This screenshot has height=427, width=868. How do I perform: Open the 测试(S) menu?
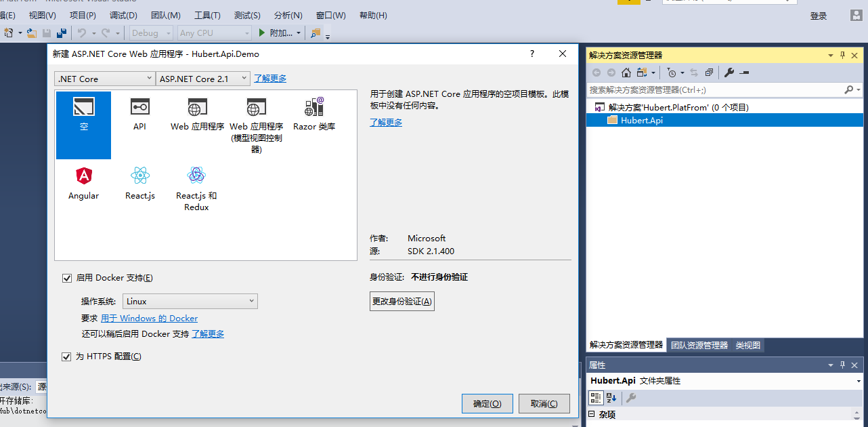247,15
